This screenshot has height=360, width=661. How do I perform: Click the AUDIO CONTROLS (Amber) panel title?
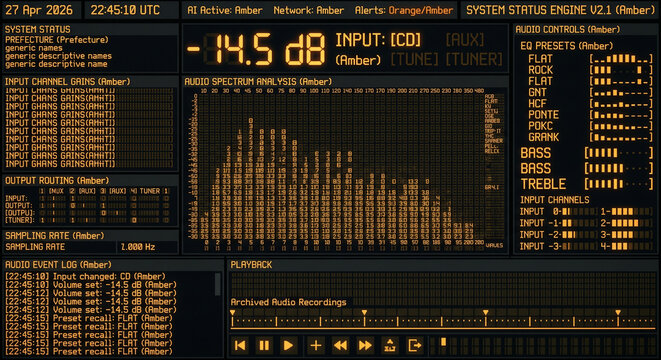(x=568, y=30)
